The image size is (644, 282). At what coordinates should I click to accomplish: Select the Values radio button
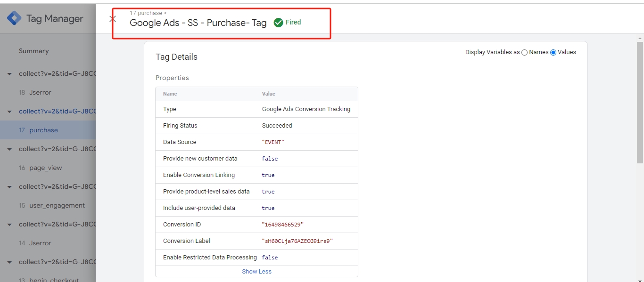(x=553, y=52)
